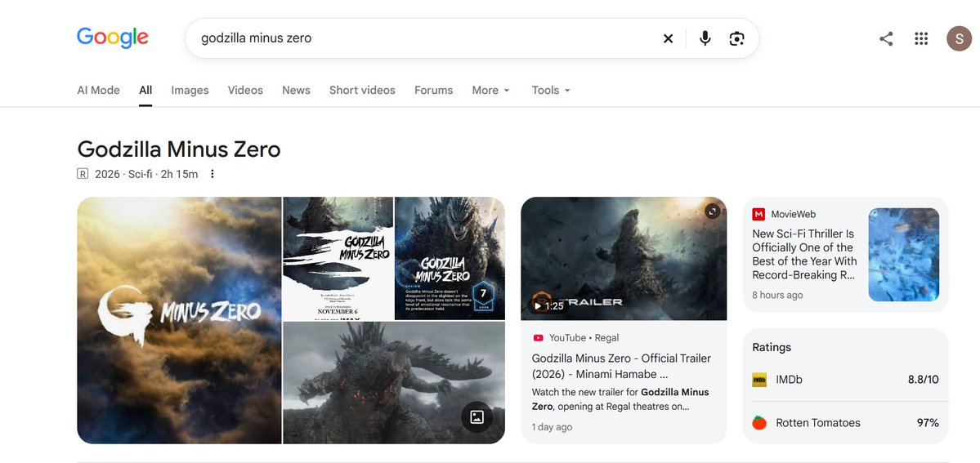Switch to the News tab

(x=296, y=90)
